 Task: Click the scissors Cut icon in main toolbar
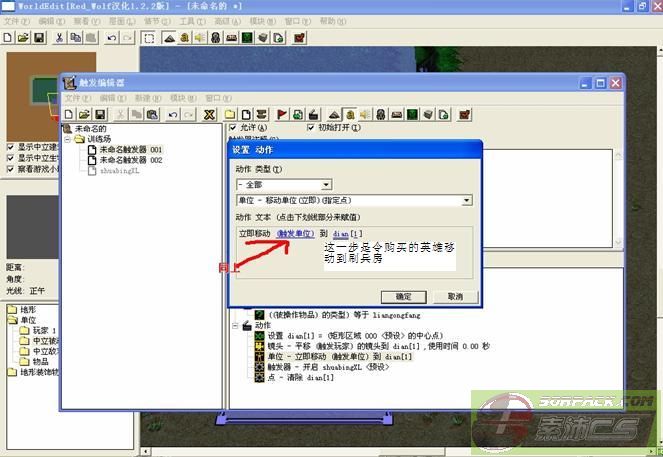coord(60,38)
